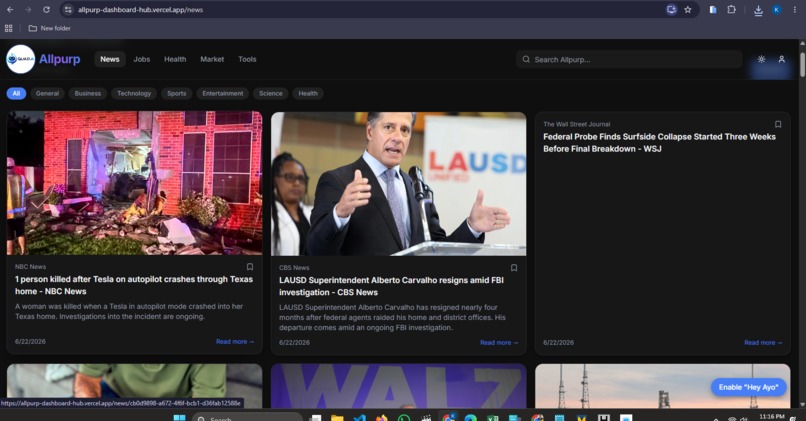Screen dimensions: 806x421
Task: Click Read more on LAUSD article
Action: [x=499, y=342]
